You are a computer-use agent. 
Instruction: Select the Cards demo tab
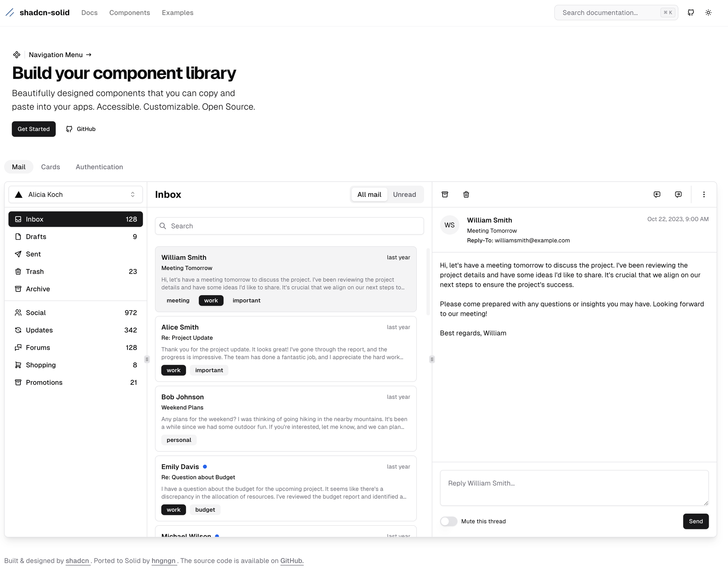(x=50, y=167)
